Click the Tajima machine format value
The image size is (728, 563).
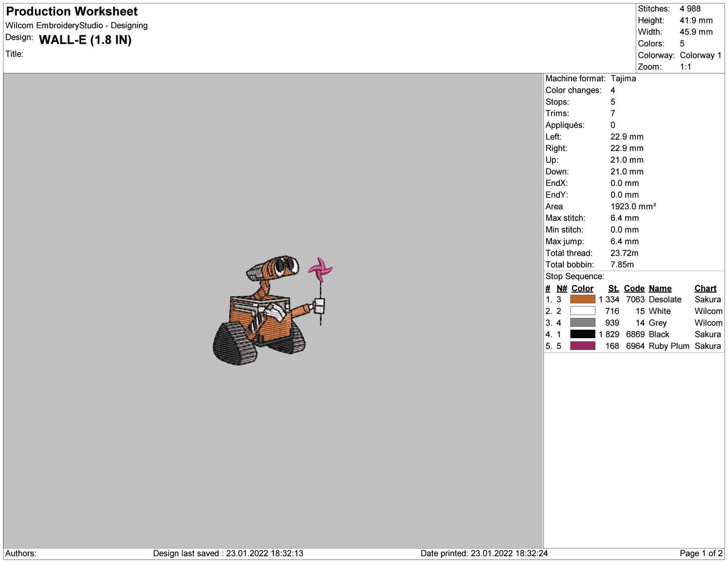pos(623,79)
